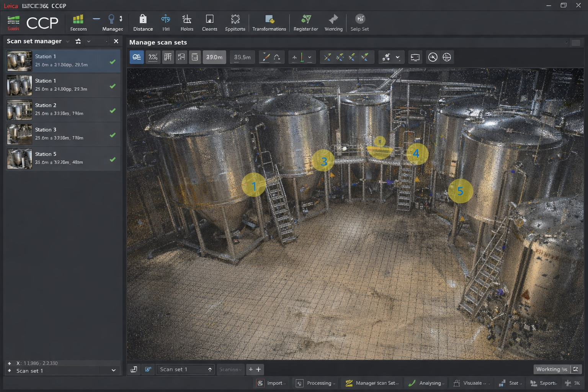Click yellow station marker 5 in viewer

click(x=460, y=191)
